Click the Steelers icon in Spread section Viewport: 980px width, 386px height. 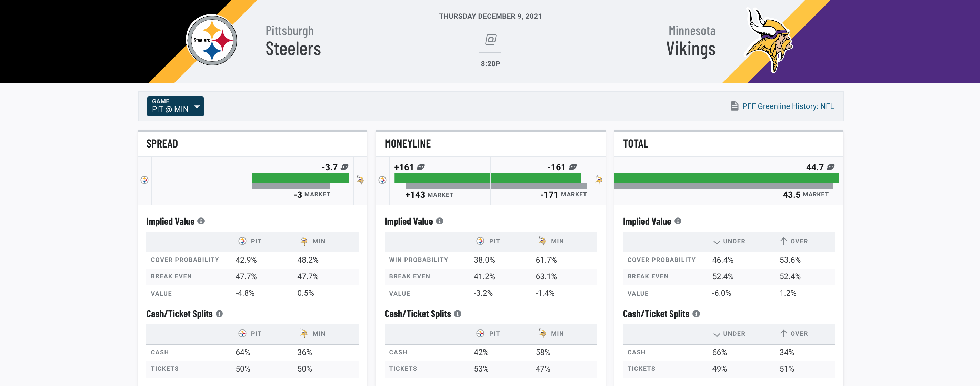click(x=144, y=180)
